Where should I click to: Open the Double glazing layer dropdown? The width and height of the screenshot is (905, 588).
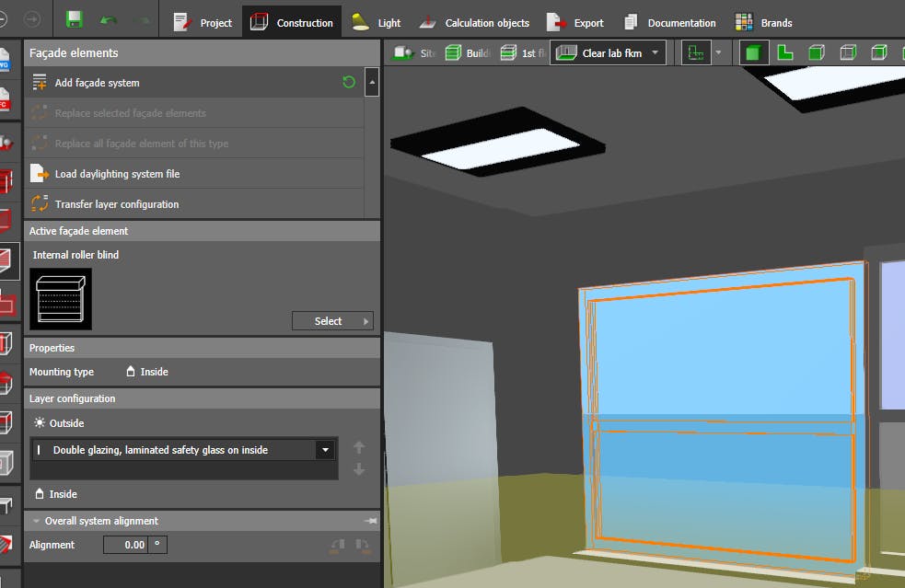(326, 449)
